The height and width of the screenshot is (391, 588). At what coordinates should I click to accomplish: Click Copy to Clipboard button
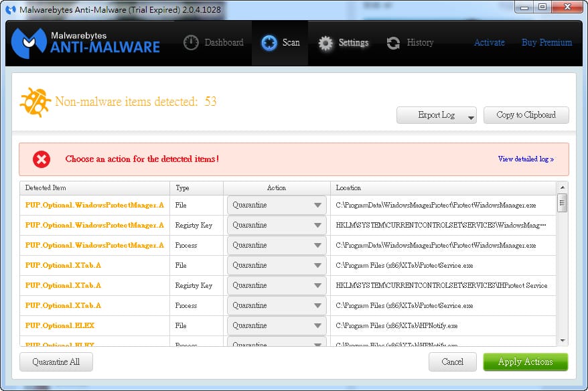526,115
